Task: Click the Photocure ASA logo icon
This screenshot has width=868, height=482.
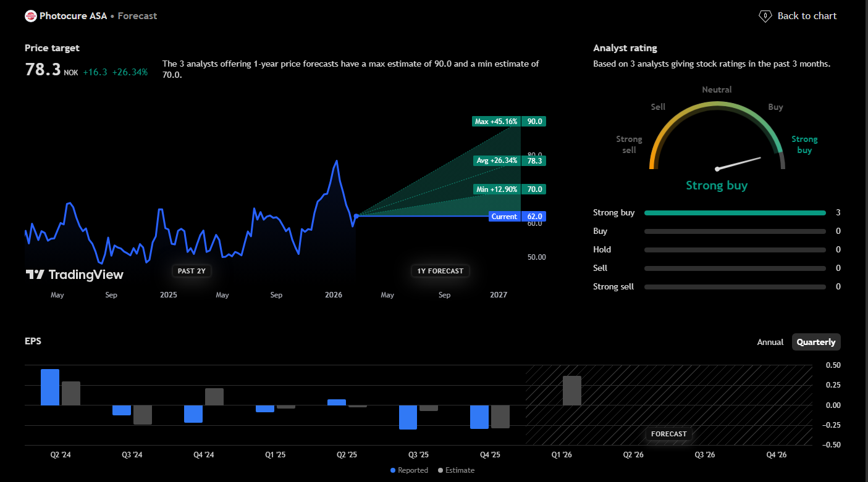Action: (x=31, y=16)
